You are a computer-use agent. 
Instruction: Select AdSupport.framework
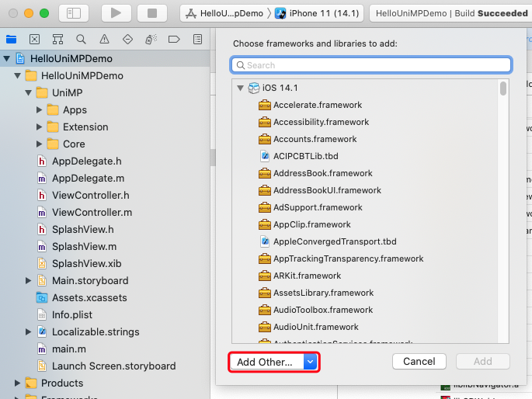point(310,207)
